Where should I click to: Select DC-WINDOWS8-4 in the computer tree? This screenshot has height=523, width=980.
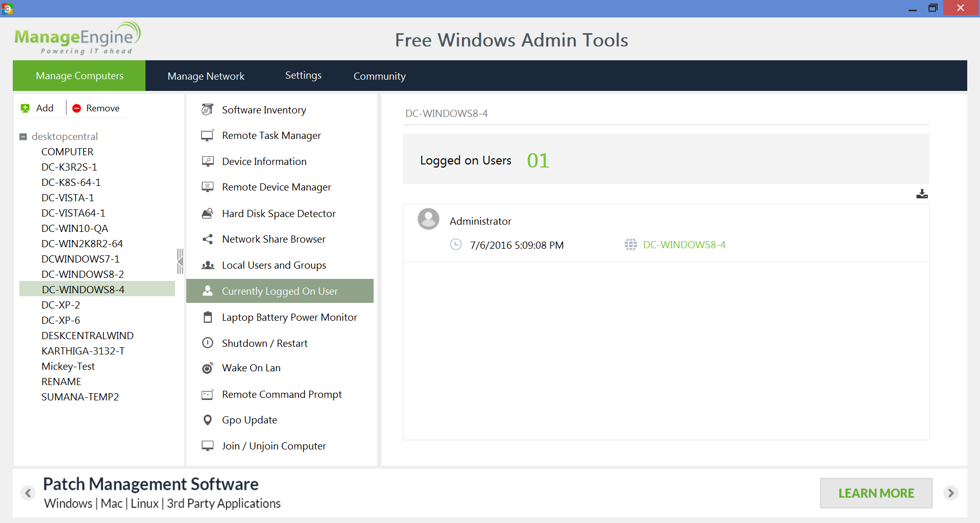point(97,289)
